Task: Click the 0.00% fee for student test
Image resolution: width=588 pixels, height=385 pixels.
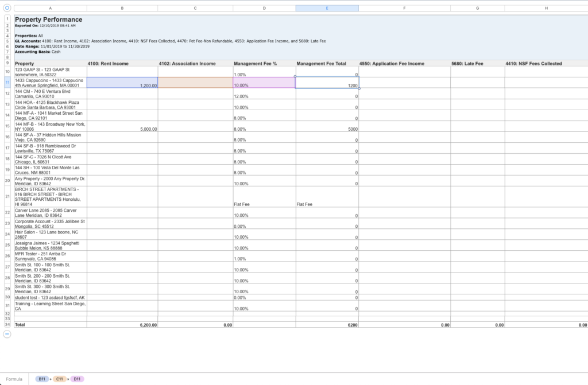Action: pos(264,298)
